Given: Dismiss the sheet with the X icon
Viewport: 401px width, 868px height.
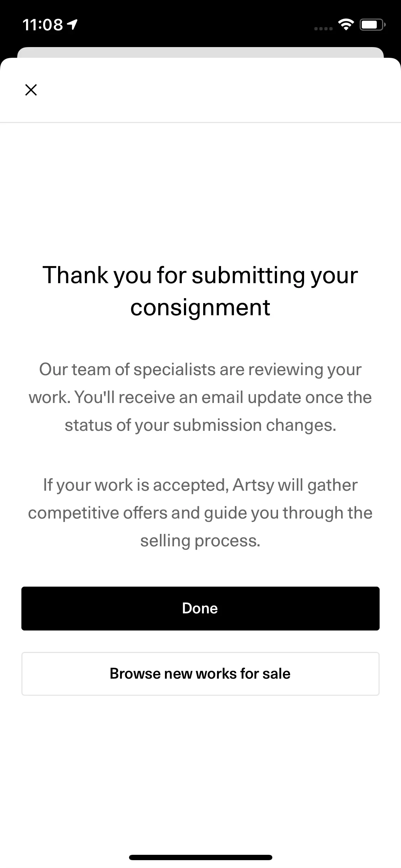Looking at the screenshot, I should [x=31, y=90].
